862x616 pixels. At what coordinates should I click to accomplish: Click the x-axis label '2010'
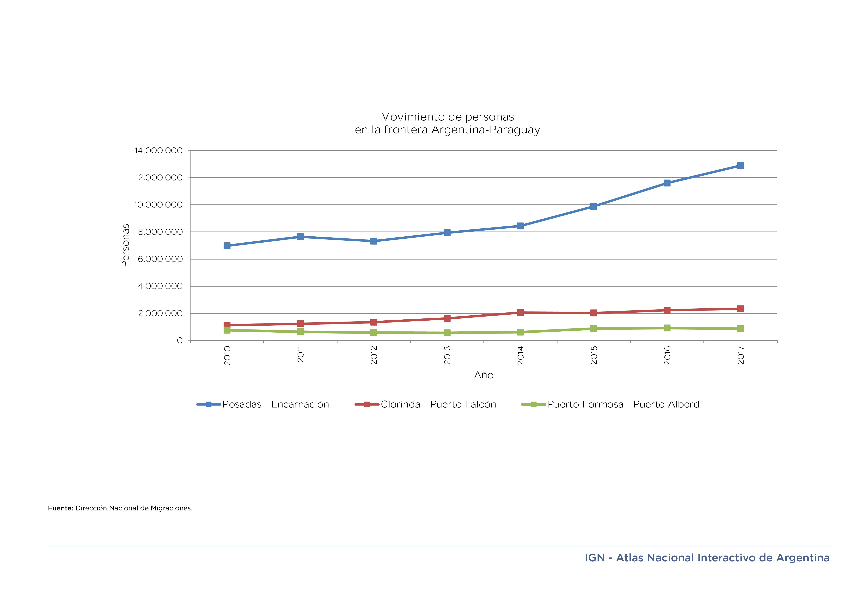pyautogui.click(x=227, y=355)
